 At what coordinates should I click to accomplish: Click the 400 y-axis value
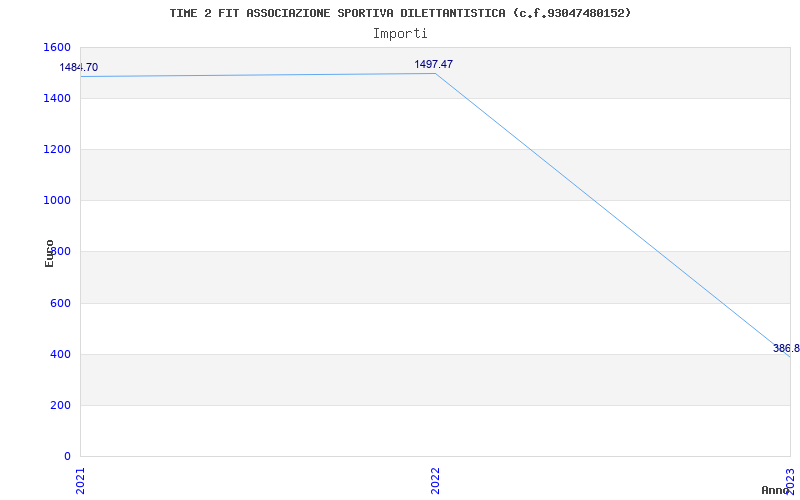pyautogui.click(x=60, y=354)
